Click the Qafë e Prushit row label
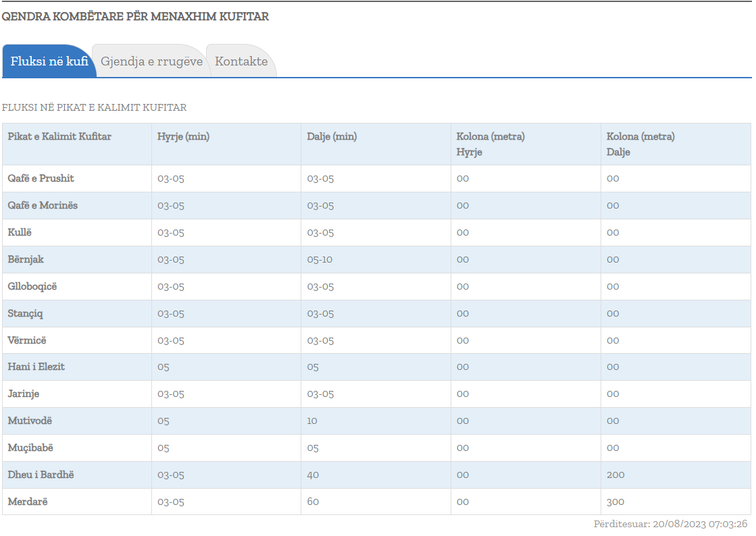Image resolution: width=756 pixels, height=536 pixels. tap(41, 179)
